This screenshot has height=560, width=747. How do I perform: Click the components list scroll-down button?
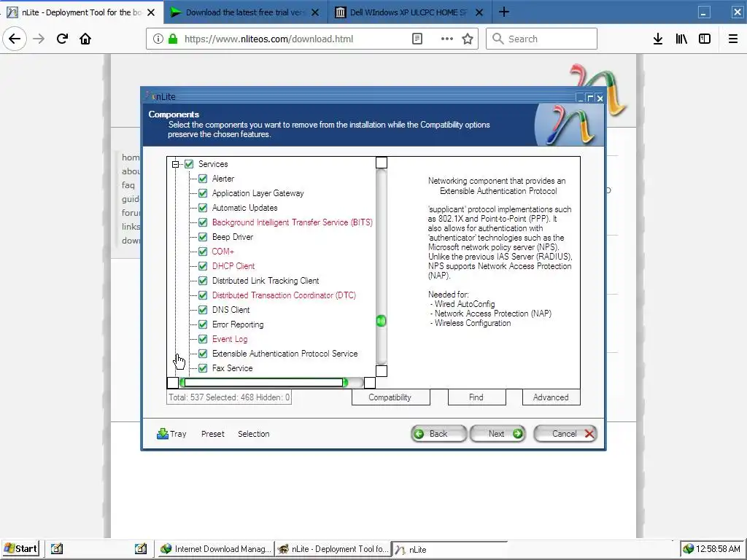click(381, 371)
